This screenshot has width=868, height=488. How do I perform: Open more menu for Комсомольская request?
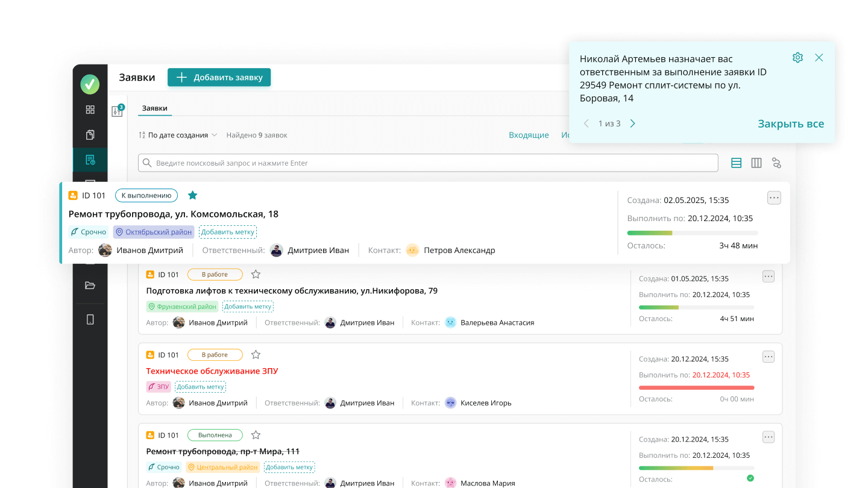pyautogui.click(x=774, y=198)
